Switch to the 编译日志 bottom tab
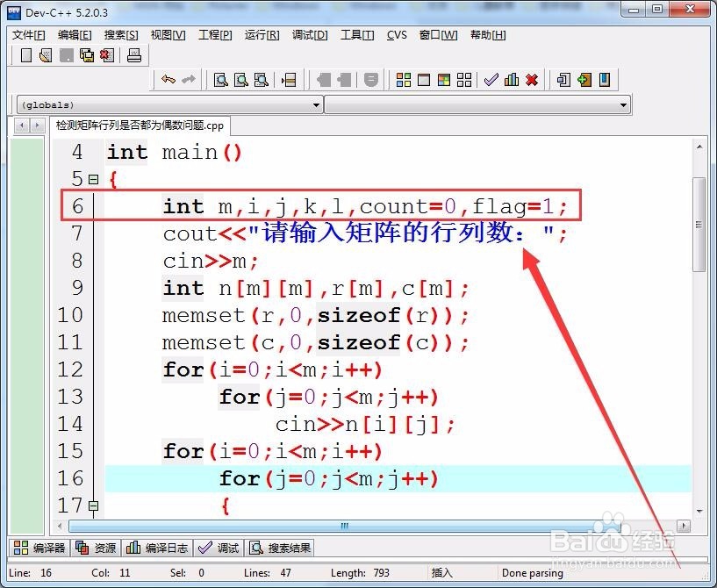Viewport: 717px width, 588px height. [x=157, y=548]
